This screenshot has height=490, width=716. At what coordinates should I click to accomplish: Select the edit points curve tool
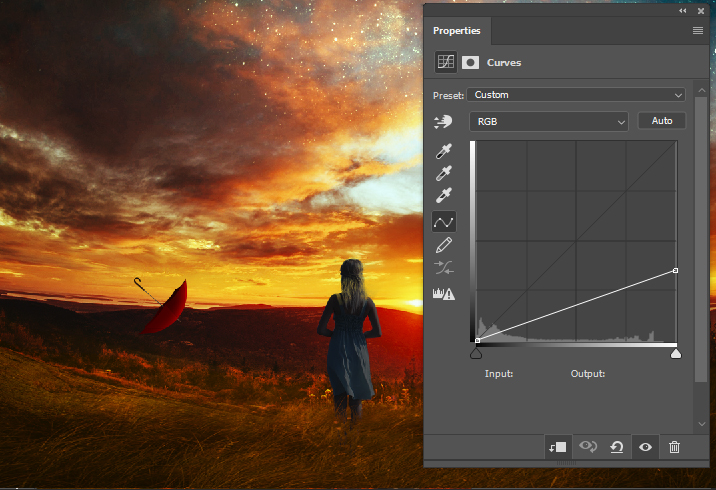tap(444, 221)
